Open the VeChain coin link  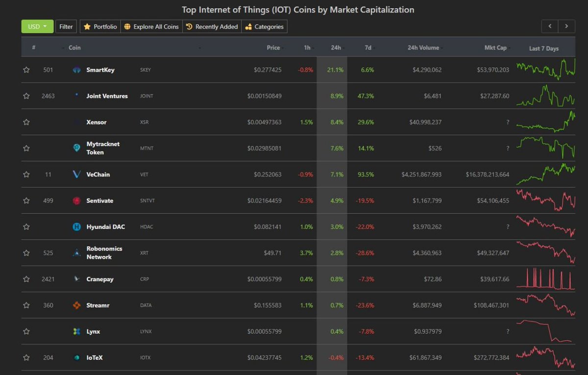coord(98,175)
